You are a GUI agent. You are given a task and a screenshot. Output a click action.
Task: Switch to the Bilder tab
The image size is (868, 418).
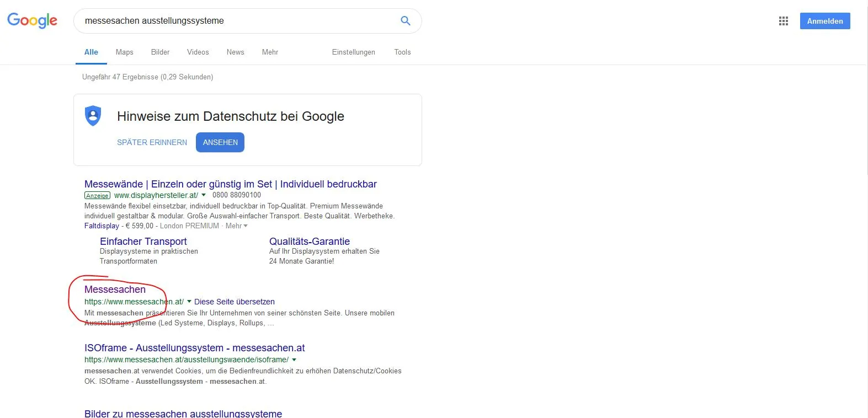tap(160, 52)
